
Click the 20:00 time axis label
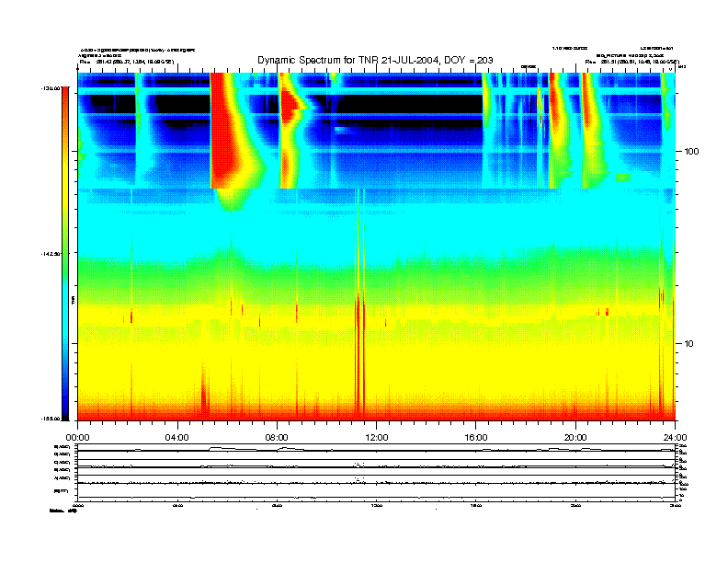pyautogui.click(x=575, y=438)
